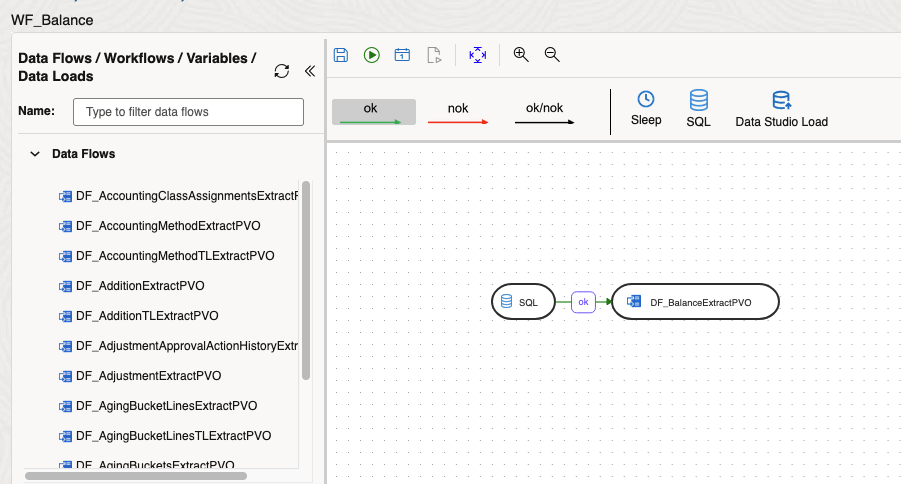Select the SQL node on canvas
The width and height of the screenshot is (901, 484).
tap(523, 302)
